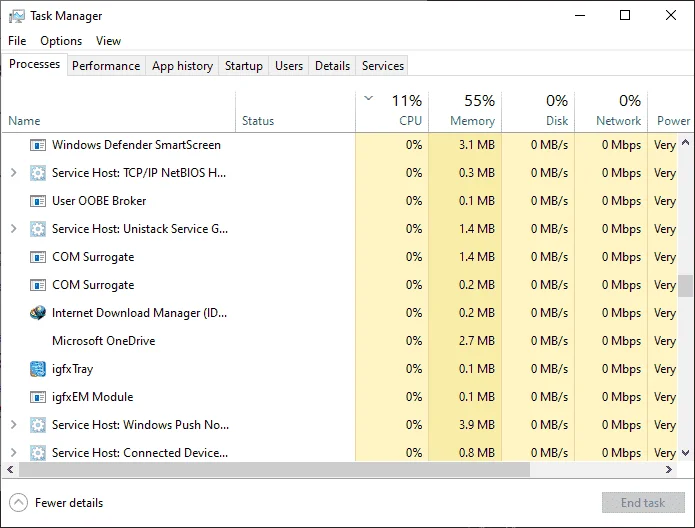Click the horizontal scrollbar left arrow
The height and width of the screenshot is (528, 695).
10,469
